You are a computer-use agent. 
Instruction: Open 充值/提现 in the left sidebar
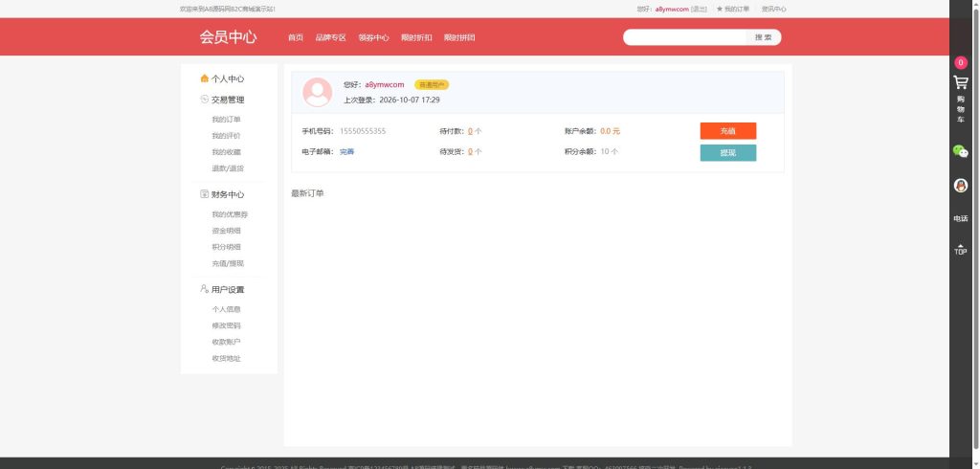[x=228, y=263]
